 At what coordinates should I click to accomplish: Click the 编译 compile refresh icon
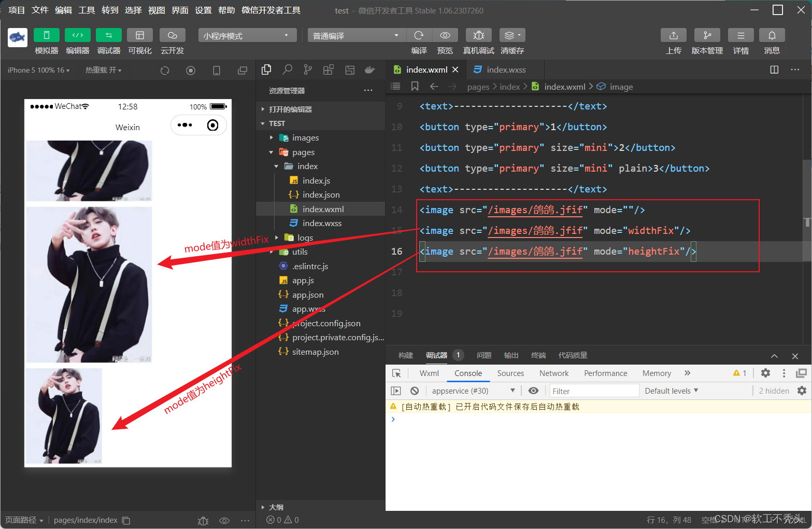(419, 35)
